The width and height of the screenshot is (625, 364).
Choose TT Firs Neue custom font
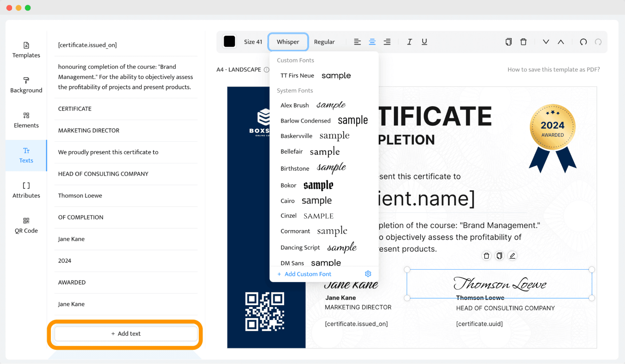324,76
